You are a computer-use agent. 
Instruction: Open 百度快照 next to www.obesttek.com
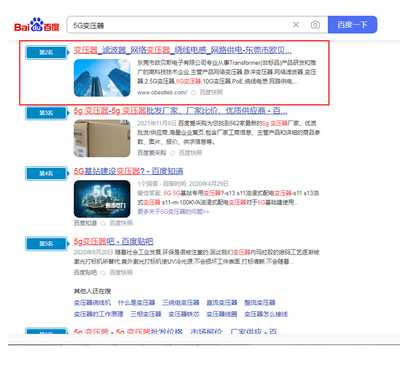coord(211,92)
